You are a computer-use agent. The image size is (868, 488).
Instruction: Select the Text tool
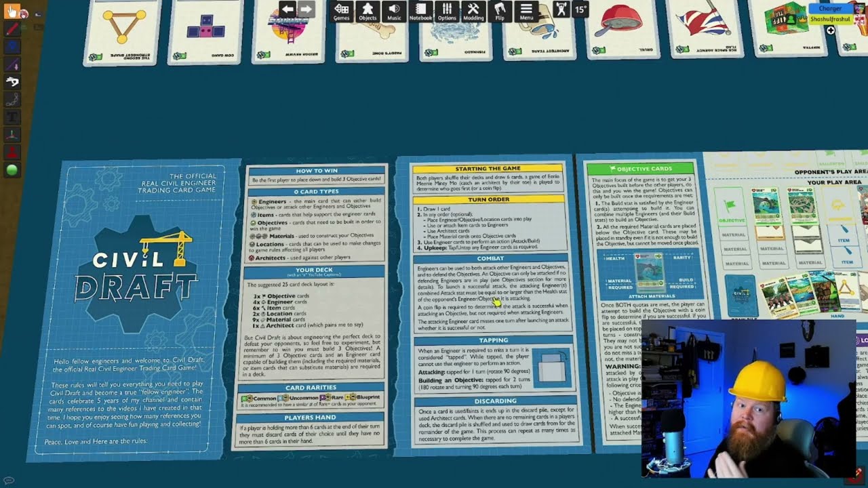click(x=12, y=117)
